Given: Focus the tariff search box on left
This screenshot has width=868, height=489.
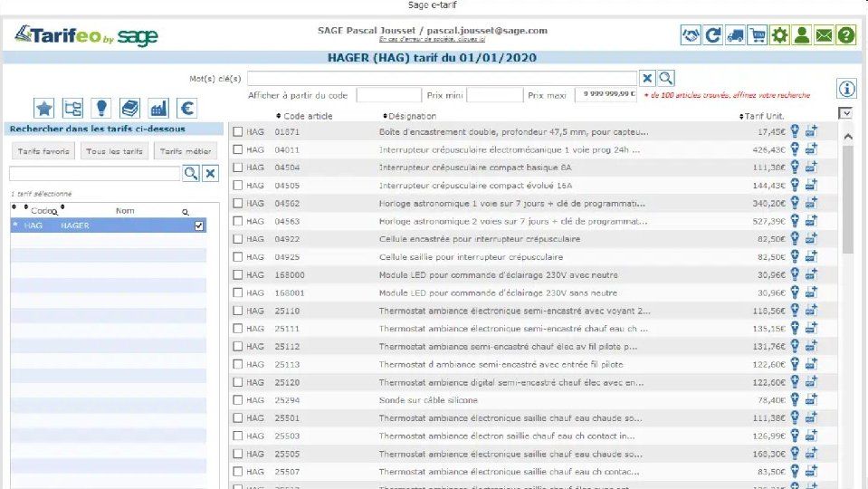Looking at the screenshot, I should (x=95, y=173).
